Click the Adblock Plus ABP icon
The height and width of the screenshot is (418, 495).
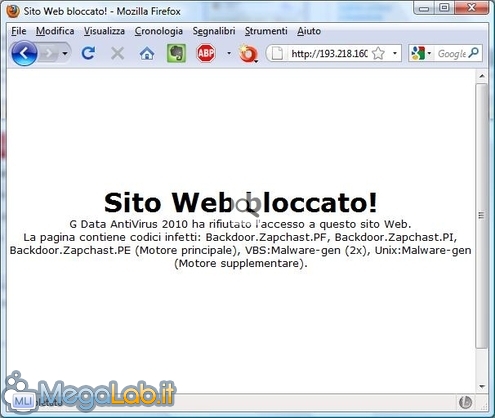206,53
